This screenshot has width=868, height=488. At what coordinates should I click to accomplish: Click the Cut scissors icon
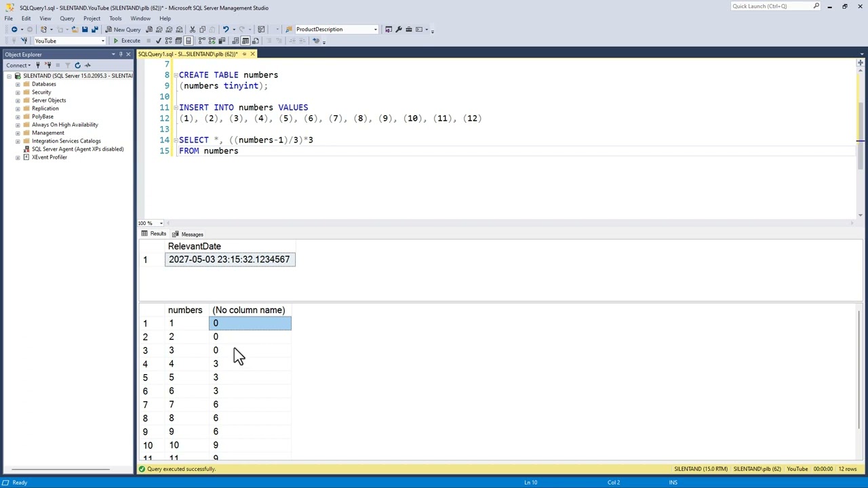[193, 29]
